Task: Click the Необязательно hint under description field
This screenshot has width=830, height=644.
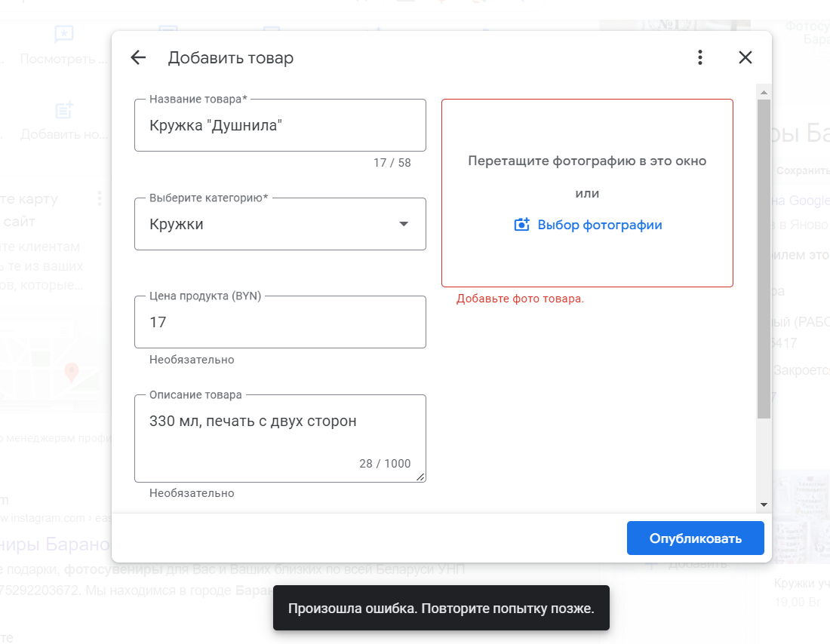Action: pos(192,493)
